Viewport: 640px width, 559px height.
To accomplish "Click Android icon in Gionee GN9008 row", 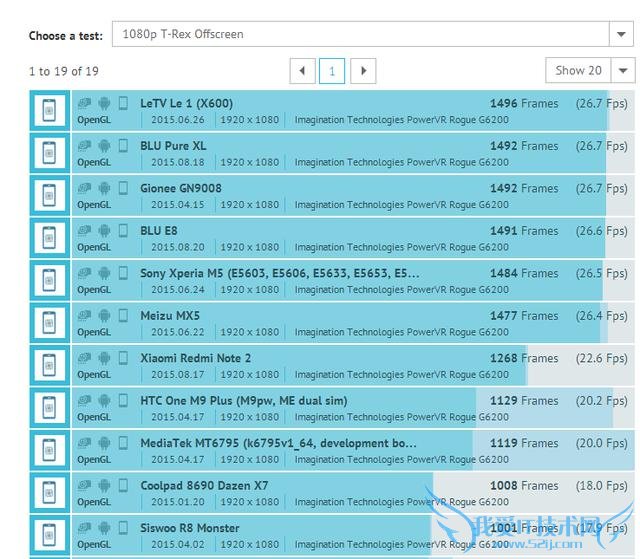I will point(104,188).
